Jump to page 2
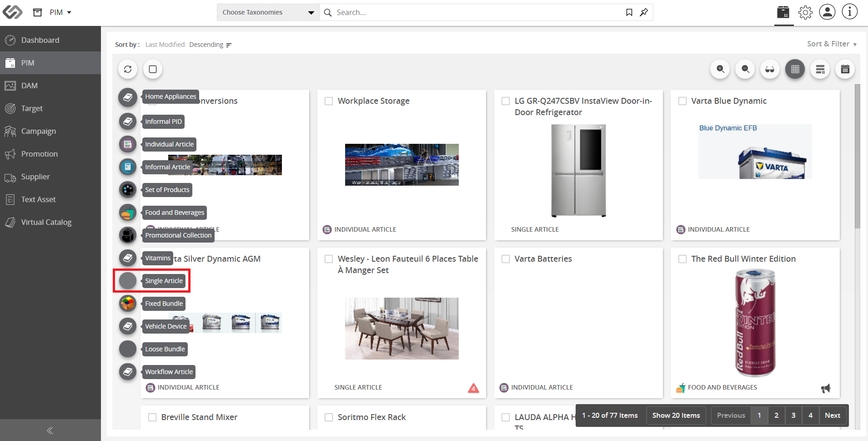Screen dimensions: 868x441 777,416
